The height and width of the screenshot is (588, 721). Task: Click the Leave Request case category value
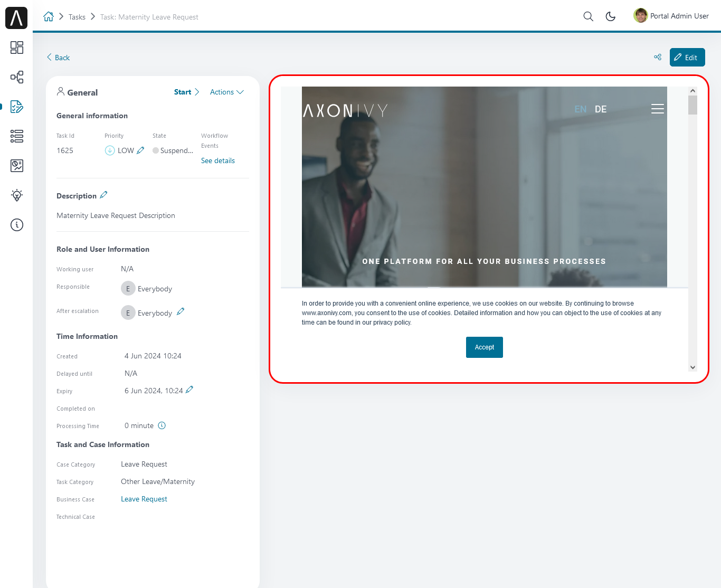click(x=144, y=464)
